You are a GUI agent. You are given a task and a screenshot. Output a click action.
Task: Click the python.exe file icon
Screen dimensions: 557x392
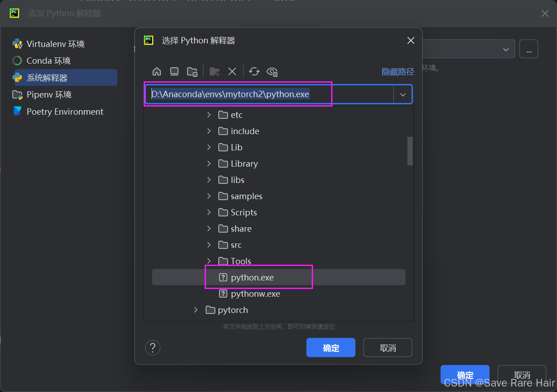[223, 278]
